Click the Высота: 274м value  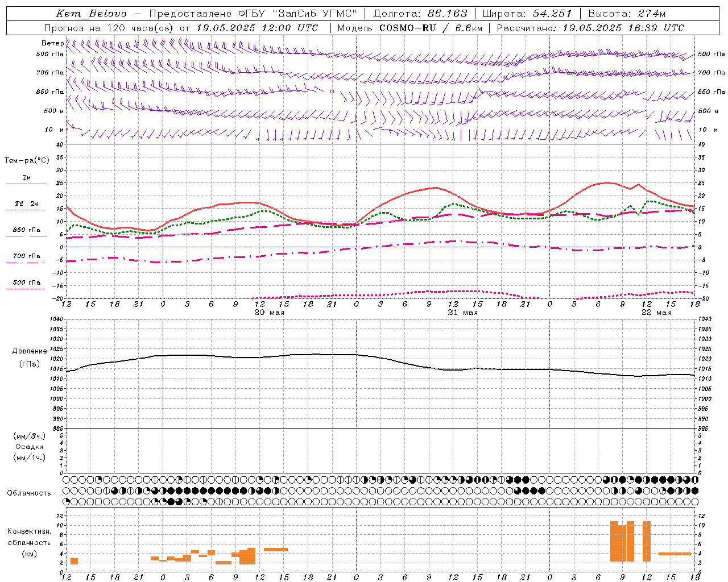pos(627,14)
